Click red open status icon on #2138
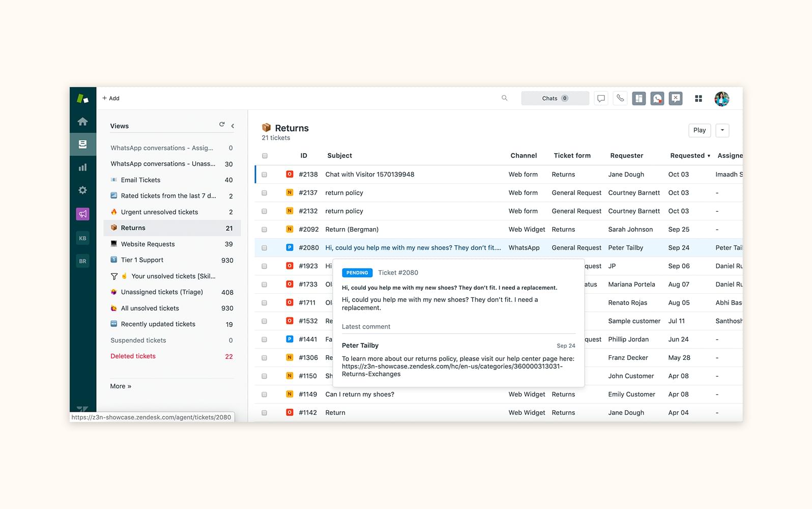The image size is (812, 509). tap(289, 174)
